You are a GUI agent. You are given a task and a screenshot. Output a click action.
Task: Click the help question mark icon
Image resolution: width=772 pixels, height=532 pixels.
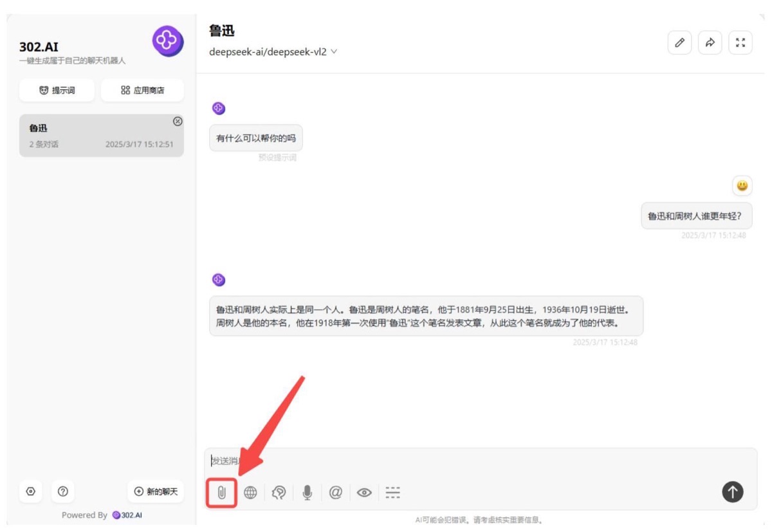pos(63,491)
